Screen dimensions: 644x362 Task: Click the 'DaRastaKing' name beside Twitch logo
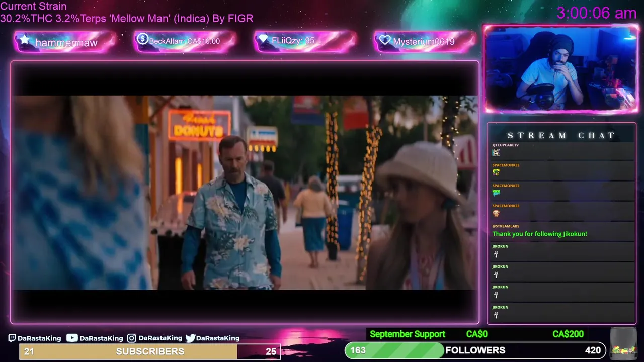coord(39,338)
